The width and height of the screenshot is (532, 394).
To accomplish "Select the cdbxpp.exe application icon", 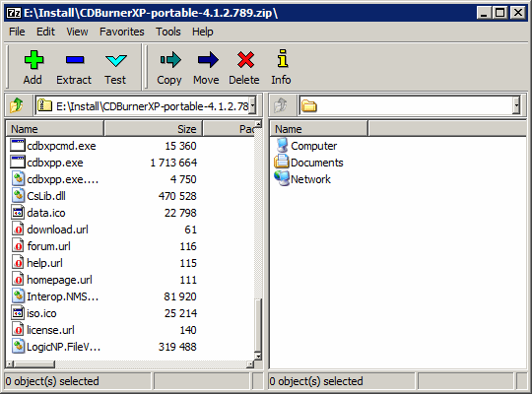I will 18,163.
